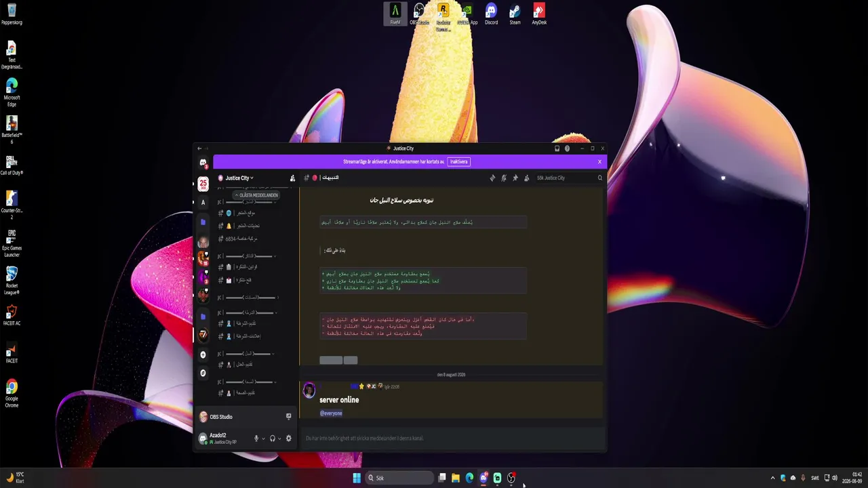Open AnyDesk desktop shortcut
The height and width of the screenshot is (488, 868).
[539, 14]
